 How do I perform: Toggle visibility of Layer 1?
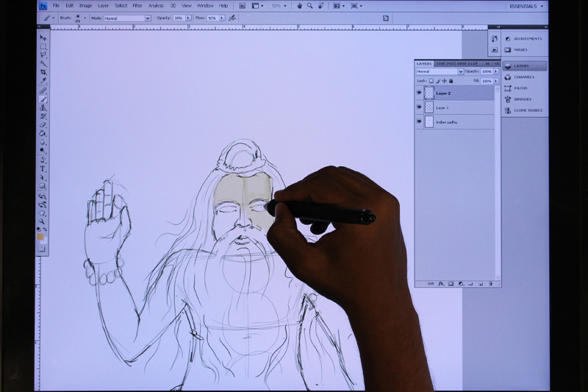click(419, 107)
